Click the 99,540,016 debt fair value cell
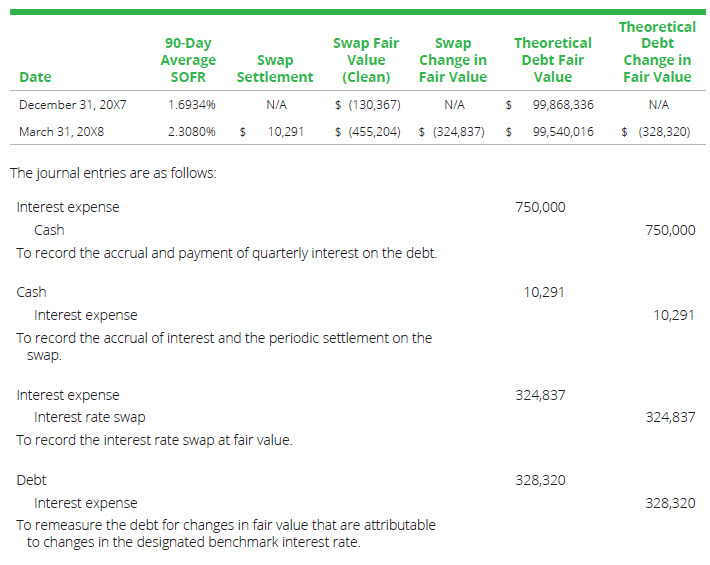Image resolution: width=710 pixels, height=565 pixels. pyautogui.click(x=563, y=131)
